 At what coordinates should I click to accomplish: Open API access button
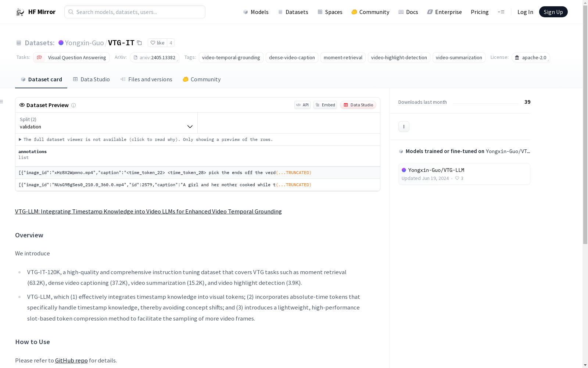tap(302, 105)
